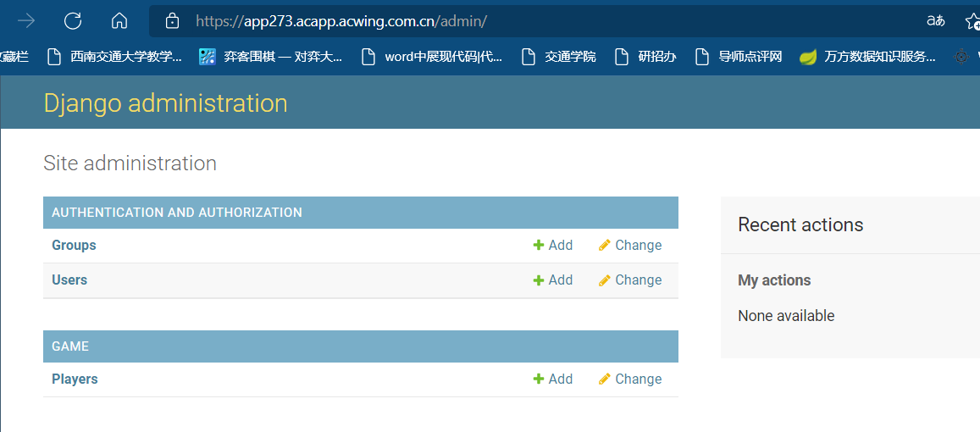Click the Recent actions heading
Image resolution: width=980 pixels, height=432 pixels.
(800, 224)
